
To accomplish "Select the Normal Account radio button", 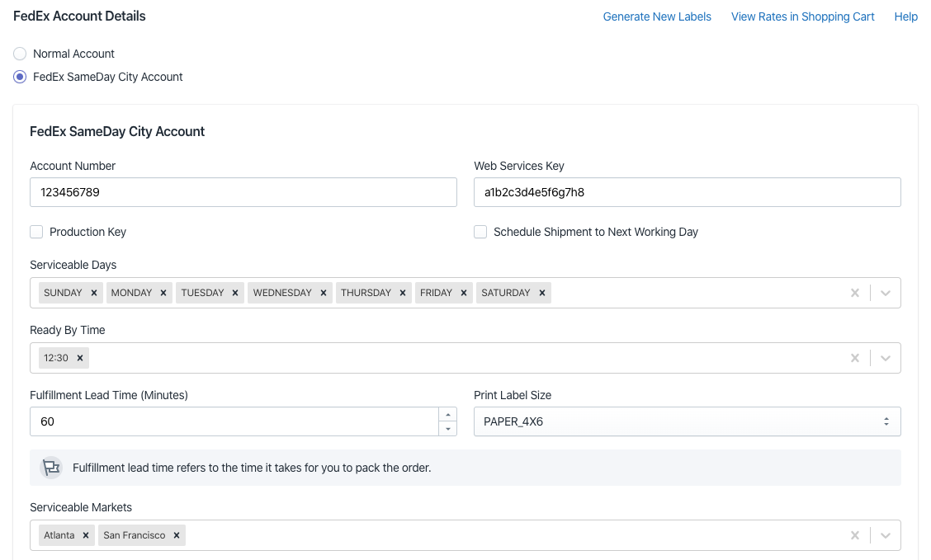I will pos(20,54).
